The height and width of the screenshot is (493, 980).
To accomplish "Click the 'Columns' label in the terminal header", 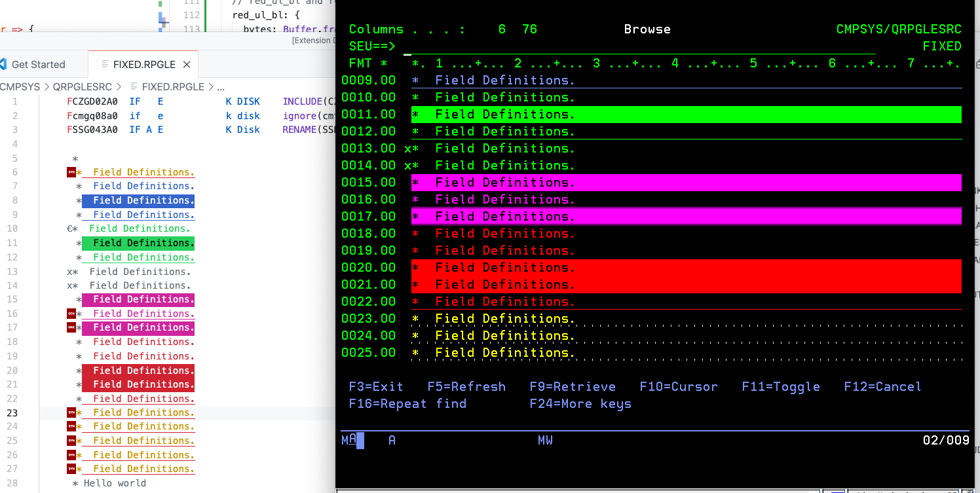I will point(376,29).
